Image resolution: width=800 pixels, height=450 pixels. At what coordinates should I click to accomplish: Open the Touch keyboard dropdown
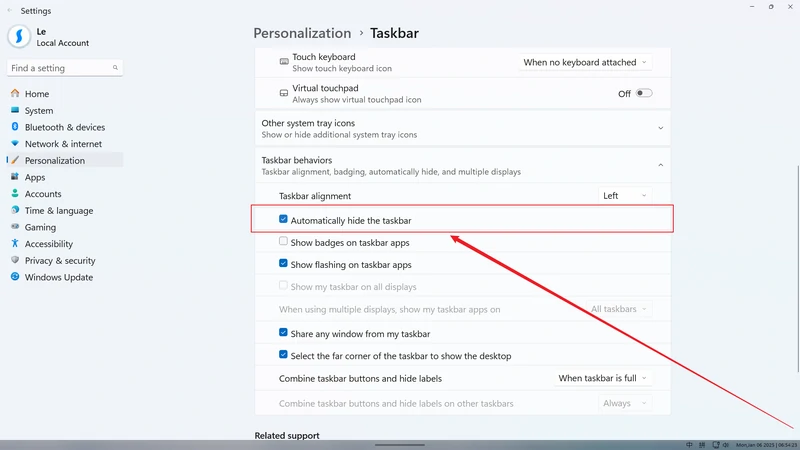[x=585, y=62]
